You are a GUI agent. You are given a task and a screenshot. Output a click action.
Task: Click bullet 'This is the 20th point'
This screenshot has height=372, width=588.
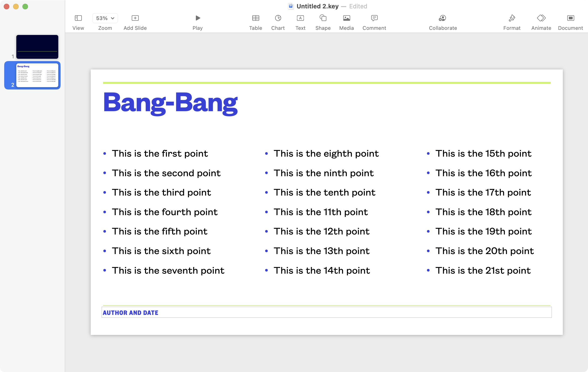[485, 251]
